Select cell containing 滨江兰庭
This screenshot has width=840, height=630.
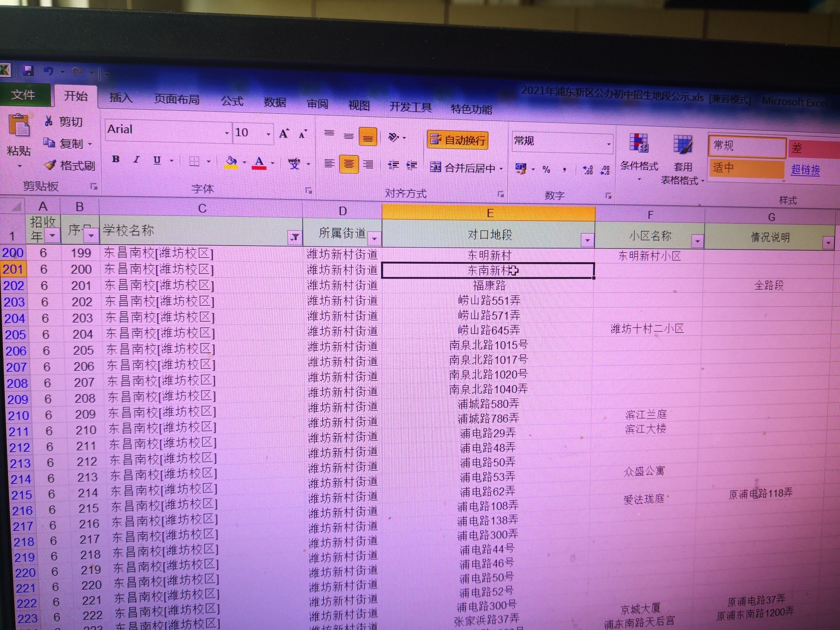coord(646,414)
